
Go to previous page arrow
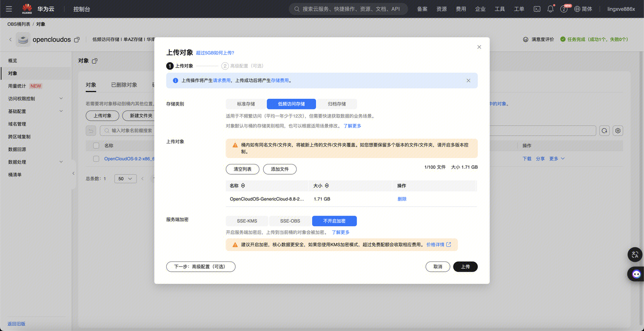click(x=143, y=179)
